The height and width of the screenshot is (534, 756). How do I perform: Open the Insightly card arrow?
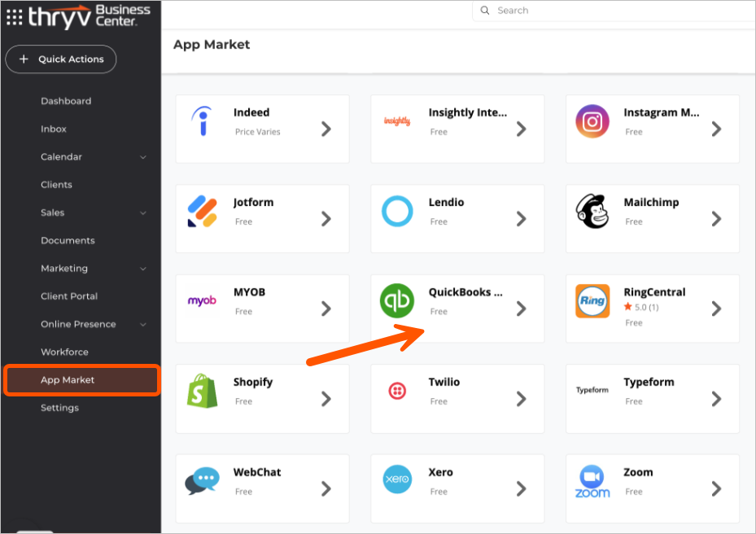[521, 129]
